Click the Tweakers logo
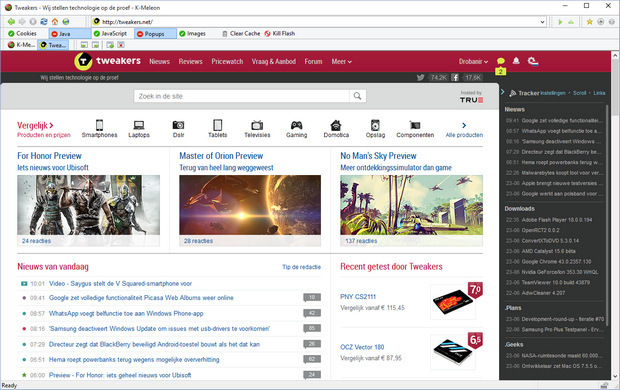The image size is (620, 390). [x=107, y=61]
